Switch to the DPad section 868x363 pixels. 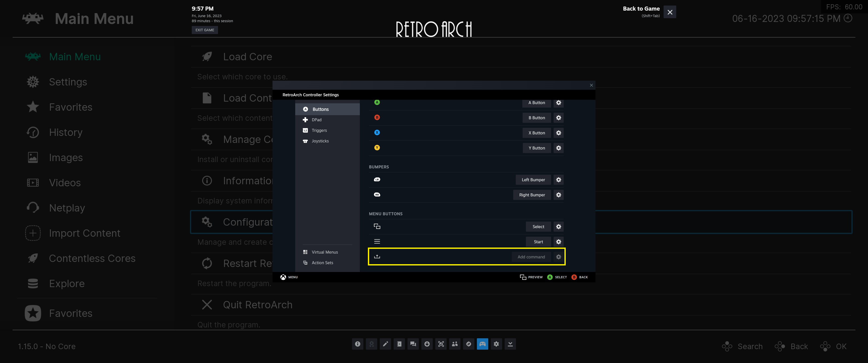[x=316, y=120]
